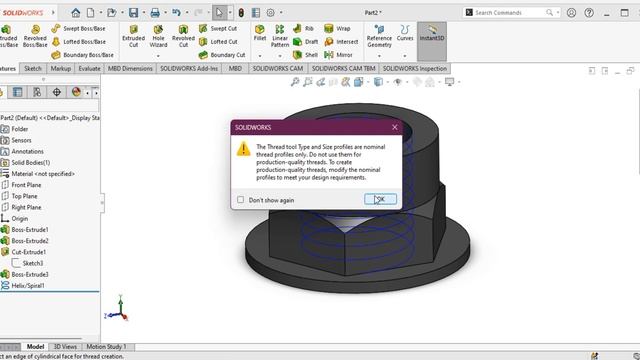Click the Rib feature tool

303,29
